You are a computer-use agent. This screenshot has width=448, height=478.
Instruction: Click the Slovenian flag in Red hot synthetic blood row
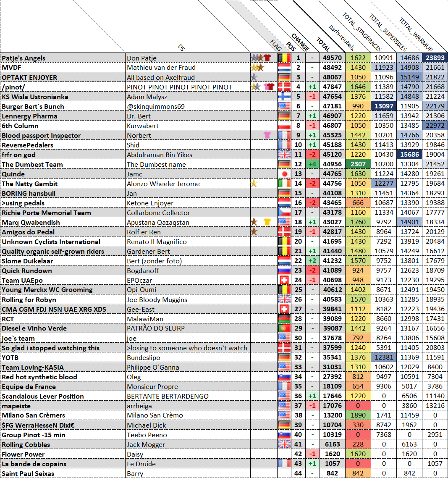pos(284,377)
